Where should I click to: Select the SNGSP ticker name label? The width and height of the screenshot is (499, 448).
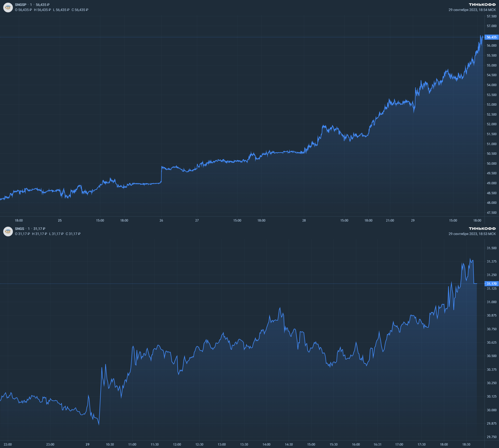click(21, 5)
